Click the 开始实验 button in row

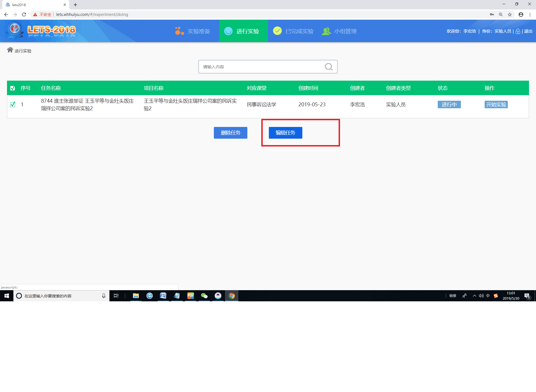[496, 105]
